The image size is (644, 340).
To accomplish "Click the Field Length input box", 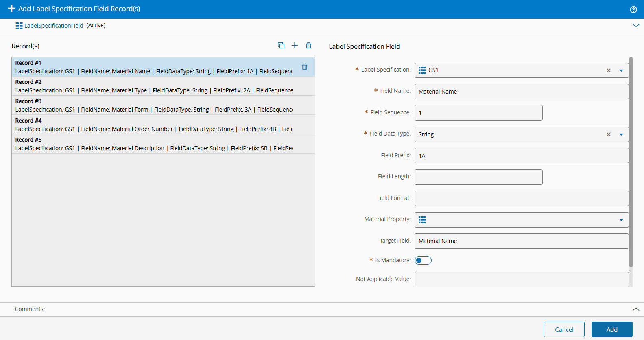I will 478,177.
